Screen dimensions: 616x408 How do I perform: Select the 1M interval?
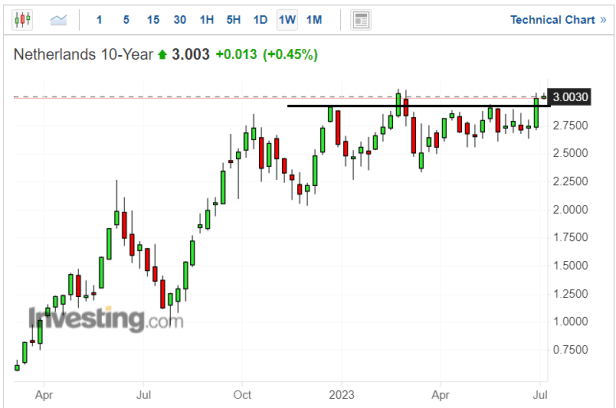(x=314, y=20)
